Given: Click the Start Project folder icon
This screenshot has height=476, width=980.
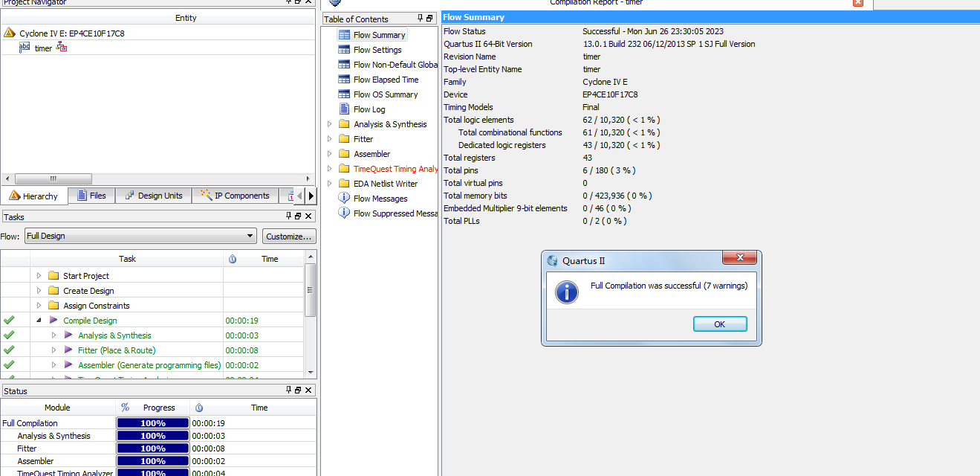Looking at the screenshot, I should click(53, 276).
